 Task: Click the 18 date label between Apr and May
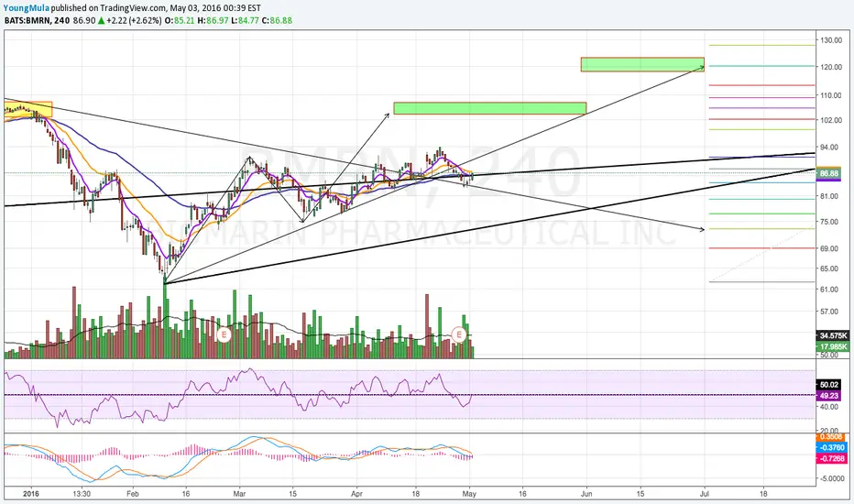pos(416,494)
